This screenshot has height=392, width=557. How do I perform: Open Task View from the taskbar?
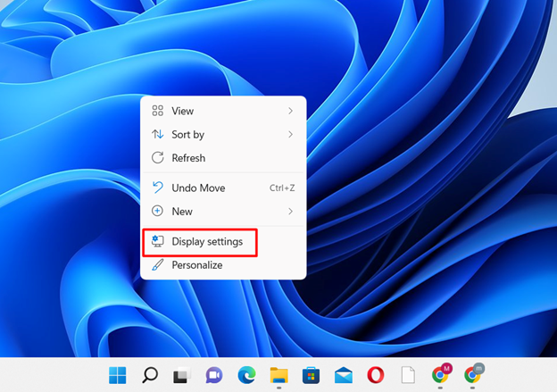point(182,375)
